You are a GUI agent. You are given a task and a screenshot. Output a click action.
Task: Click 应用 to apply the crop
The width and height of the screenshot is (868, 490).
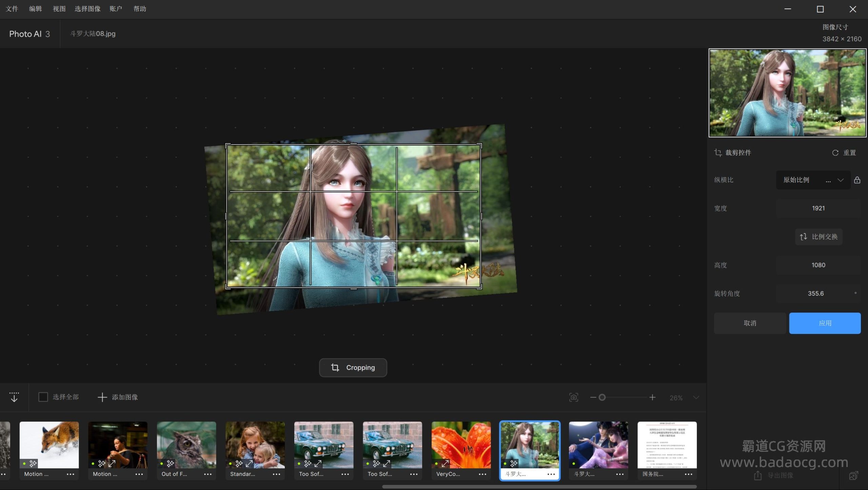pos(825,323)
